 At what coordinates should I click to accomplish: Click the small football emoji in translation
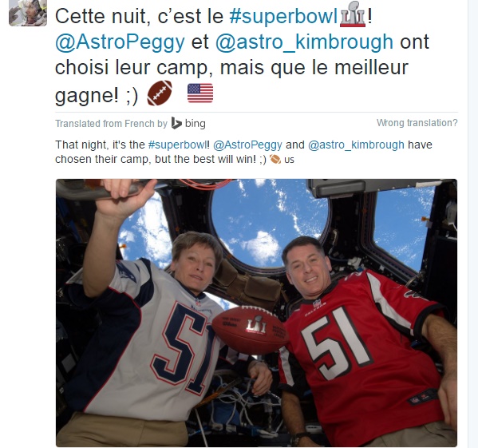click(x=275, y=159)
